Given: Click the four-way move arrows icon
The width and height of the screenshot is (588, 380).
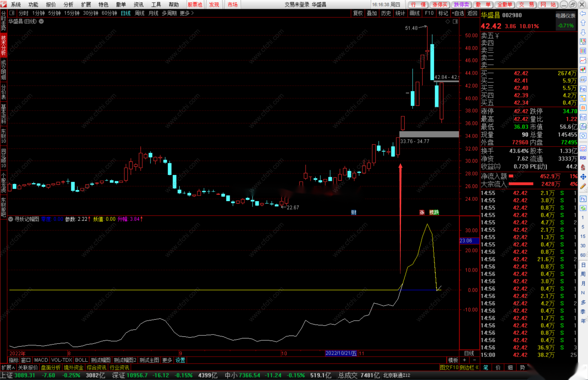Looking at the screenshot, I should [x=583, y=177].
